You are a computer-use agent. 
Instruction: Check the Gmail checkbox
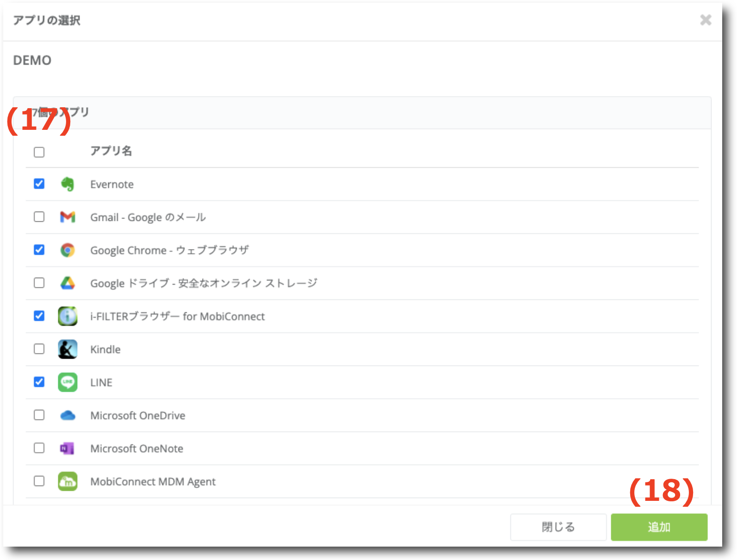[39, 217]
